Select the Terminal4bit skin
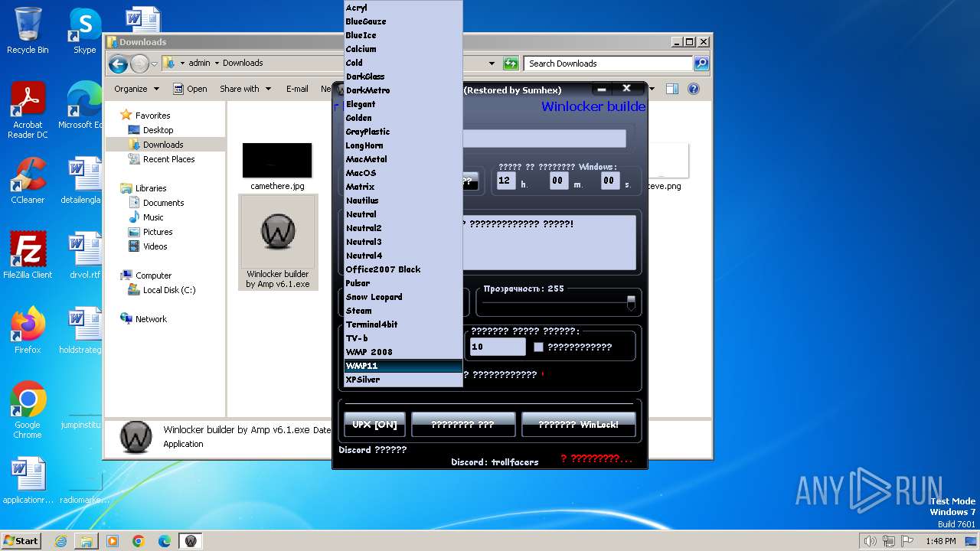 [403, 324]
